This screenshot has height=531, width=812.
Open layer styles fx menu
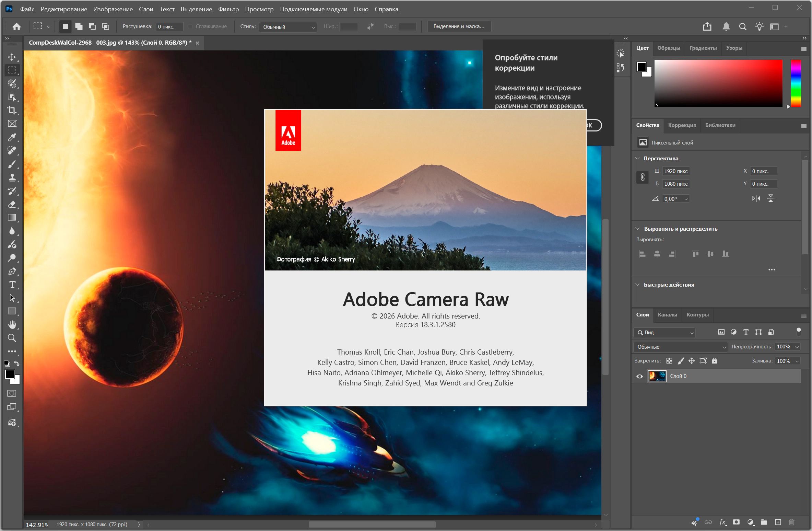(723, 522)
